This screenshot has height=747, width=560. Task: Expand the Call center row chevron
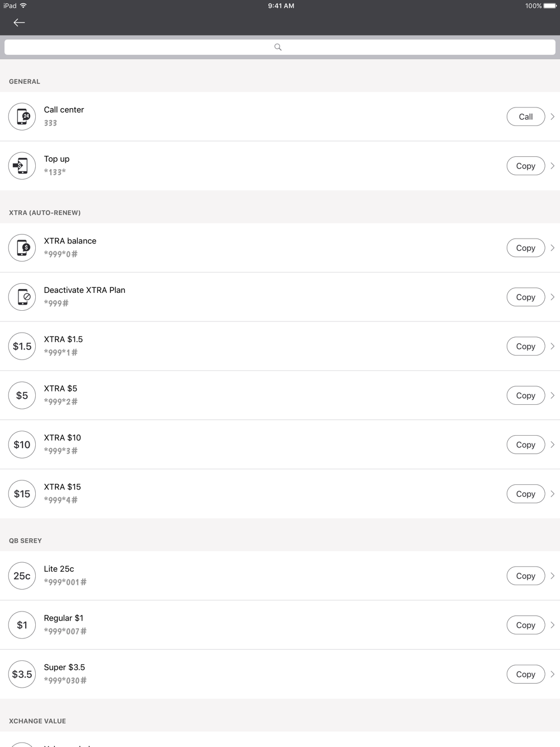tap(552, 116)
